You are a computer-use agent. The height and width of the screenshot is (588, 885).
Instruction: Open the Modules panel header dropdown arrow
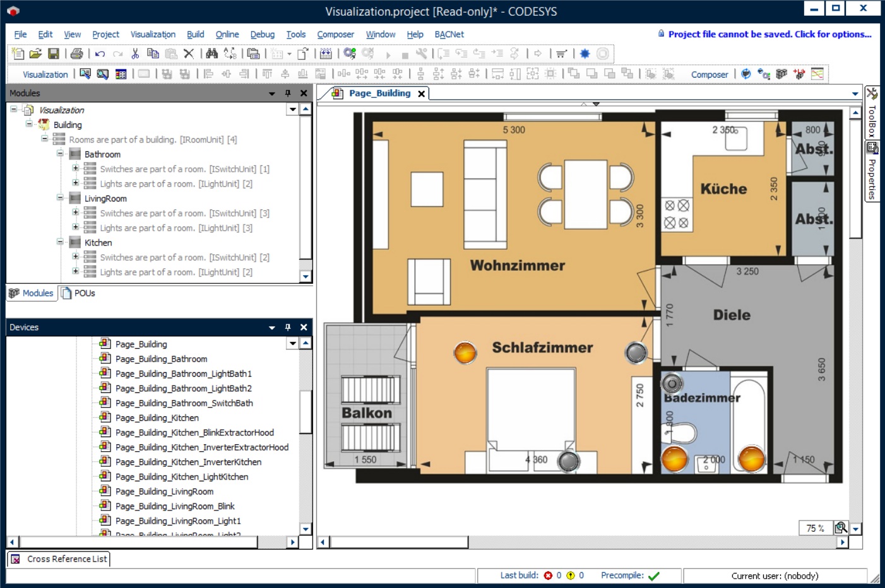pyautogui.click(x=272, y=93)
